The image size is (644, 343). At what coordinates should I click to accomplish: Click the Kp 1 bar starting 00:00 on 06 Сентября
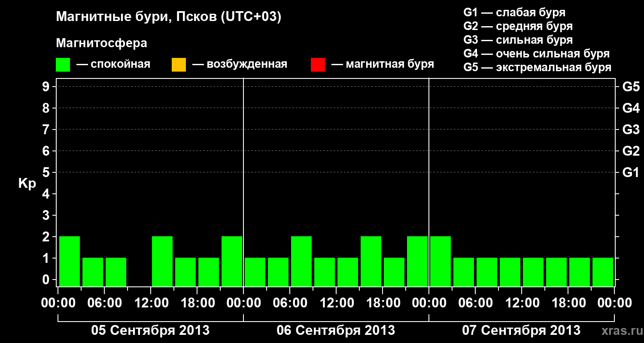tap(255, 272)
